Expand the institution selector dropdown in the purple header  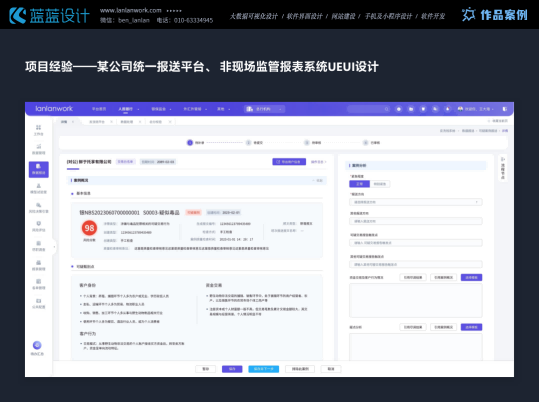(x=264, y=109)
